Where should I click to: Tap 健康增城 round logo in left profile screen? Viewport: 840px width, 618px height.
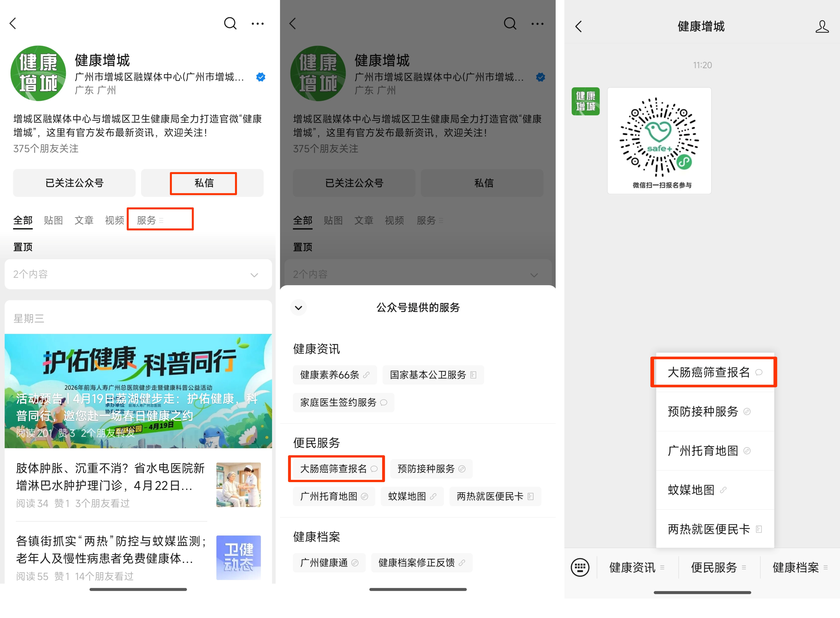(x=38, y=73)
